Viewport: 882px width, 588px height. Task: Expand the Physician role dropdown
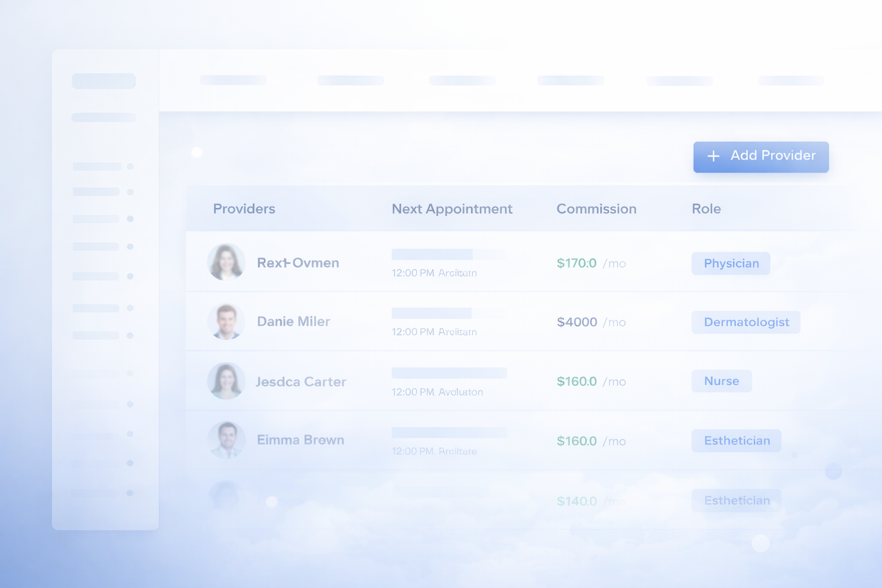pyautogui.click(x=730, y=263)
